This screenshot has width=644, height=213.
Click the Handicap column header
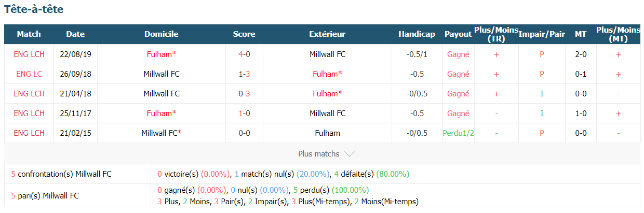(417, 34)
